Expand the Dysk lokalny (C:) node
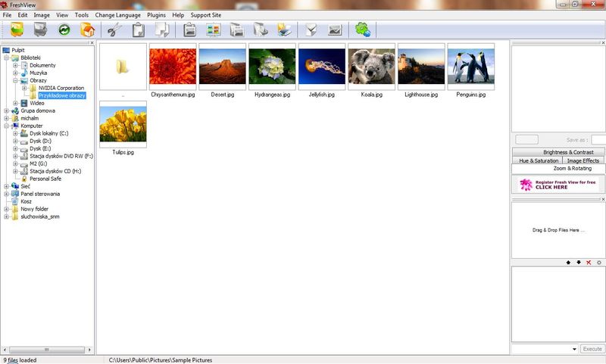 point(15,133)
